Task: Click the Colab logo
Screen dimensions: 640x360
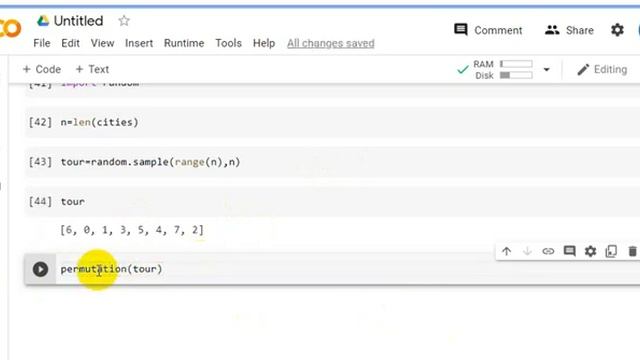Action: (x=10, y=29)
